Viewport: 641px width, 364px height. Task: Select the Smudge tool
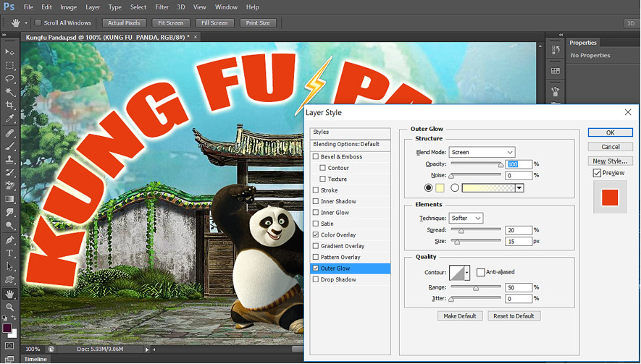pos(9,212)
